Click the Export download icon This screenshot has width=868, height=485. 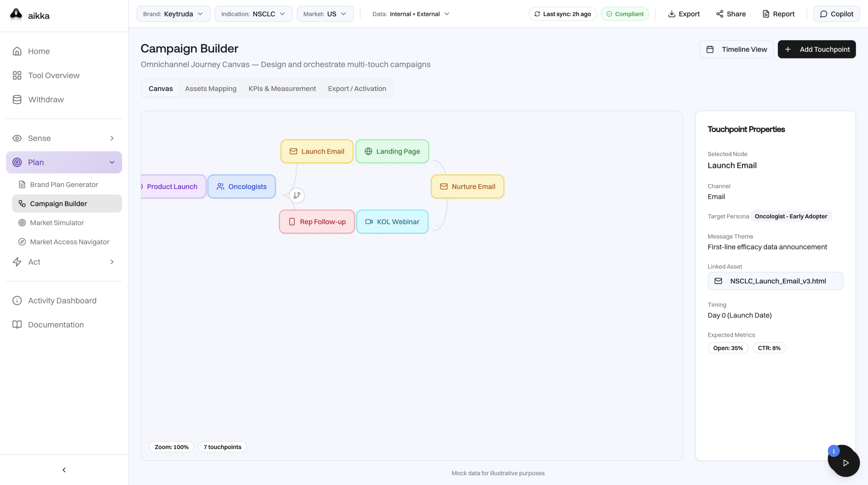[671, 14]
